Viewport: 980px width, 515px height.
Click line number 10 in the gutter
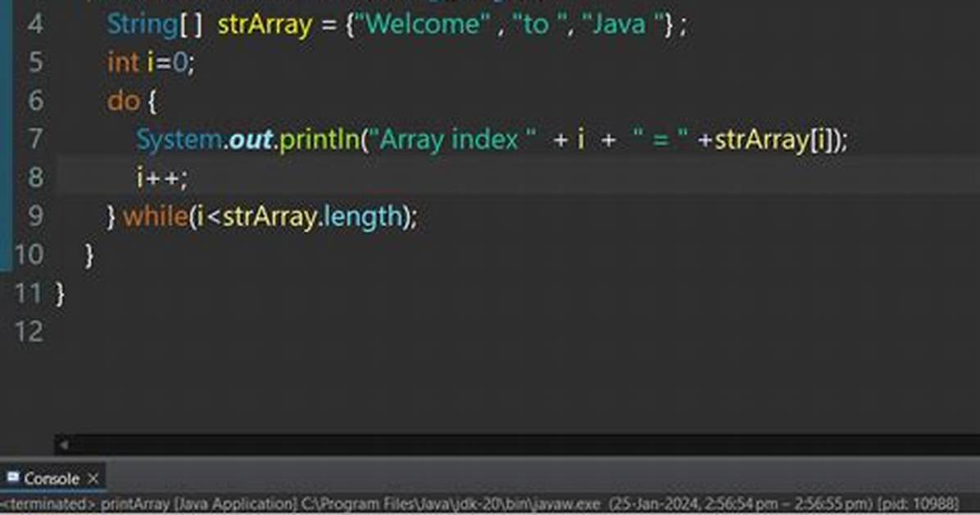point(29,255)
